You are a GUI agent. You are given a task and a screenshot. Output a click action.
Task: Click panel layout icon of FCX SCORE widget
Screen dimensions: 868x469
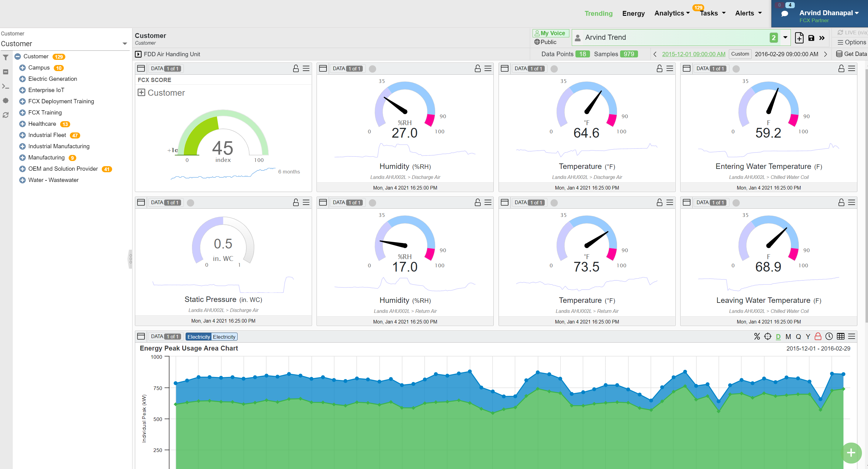(141, 68)
